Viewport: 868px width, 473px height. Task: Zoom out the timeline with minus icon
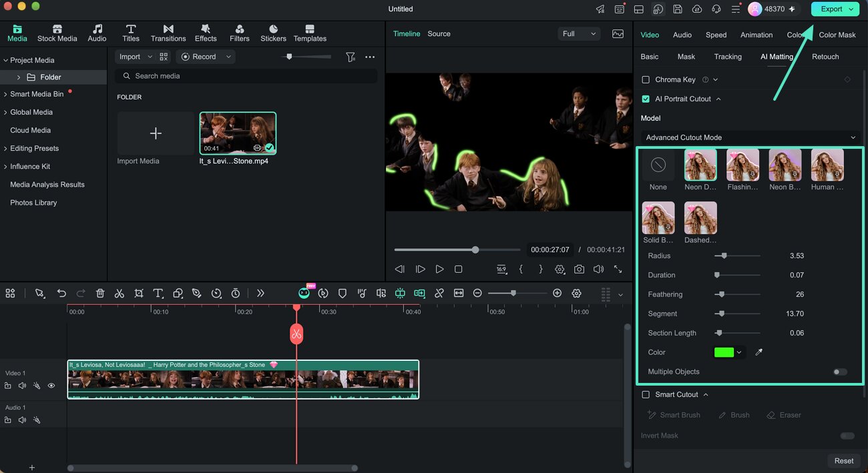click(x=477, y=294)
